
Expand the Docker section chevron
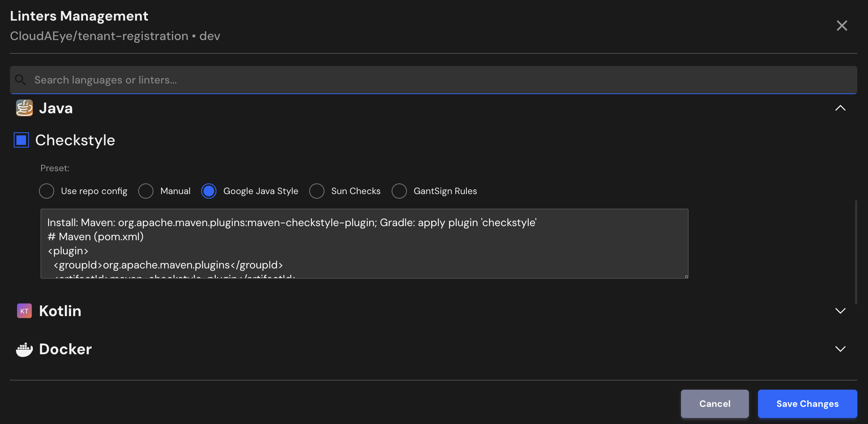click(840, 349)
